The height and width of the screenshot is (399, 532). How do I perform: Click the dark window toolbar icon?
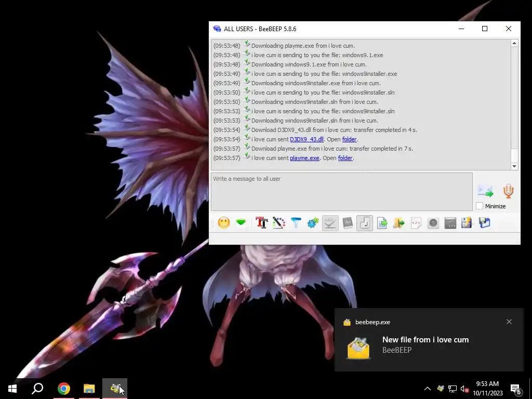point(450,223)
